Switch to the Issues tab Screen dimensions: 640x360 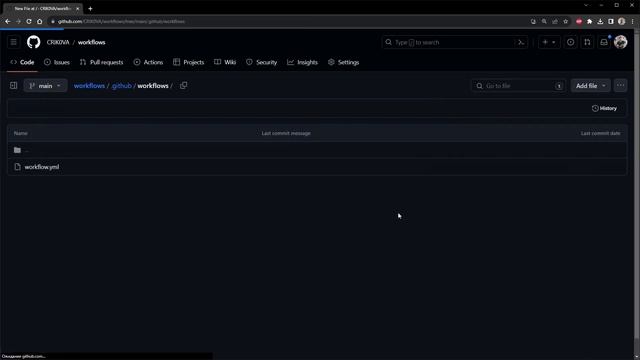click(57, 62)
